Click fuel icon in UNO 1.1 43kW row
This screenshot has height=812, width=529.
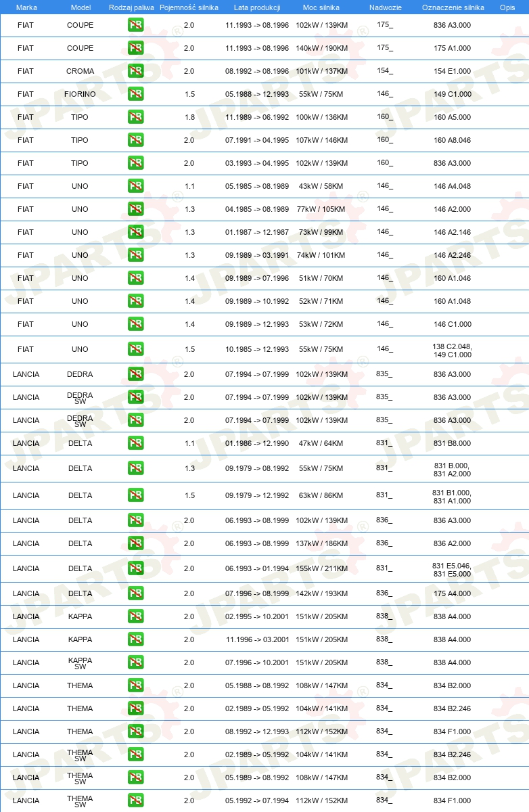tap(135, 186)
